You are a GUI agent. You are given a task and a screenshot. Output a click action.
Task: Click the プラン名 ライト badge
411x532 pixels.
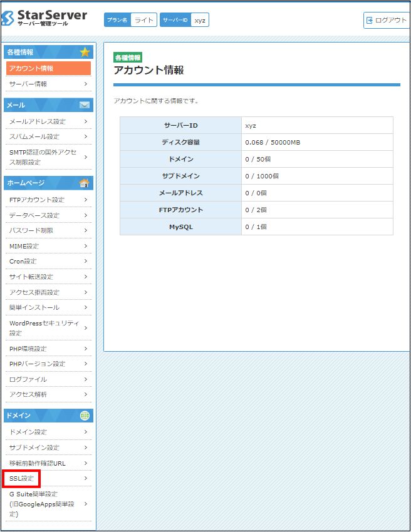[x=130, y=20]
